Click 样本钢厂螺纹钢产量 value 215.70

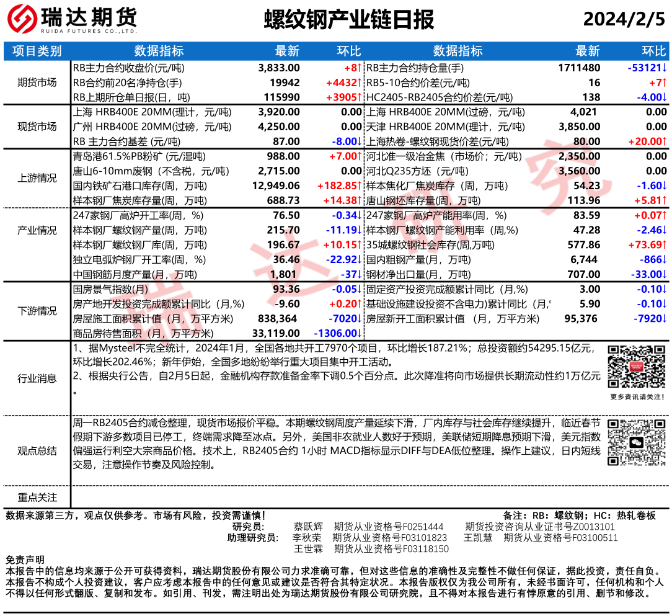(x=283, y=230)
